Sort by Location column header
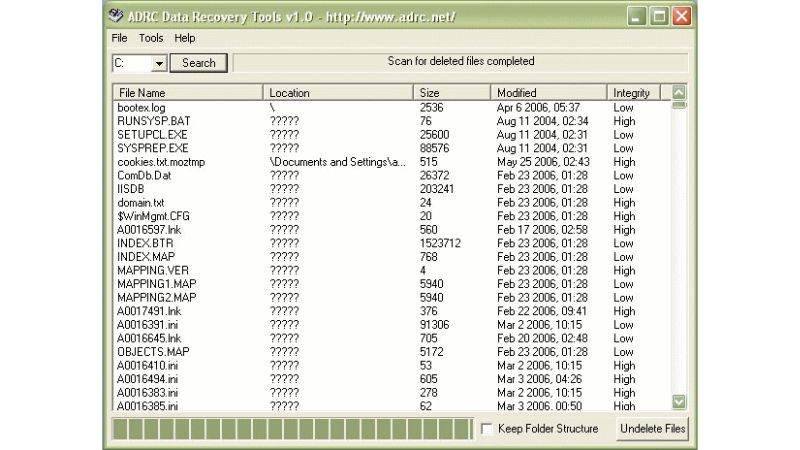This screenshot has width=800, height=450. tap(338, 93)
